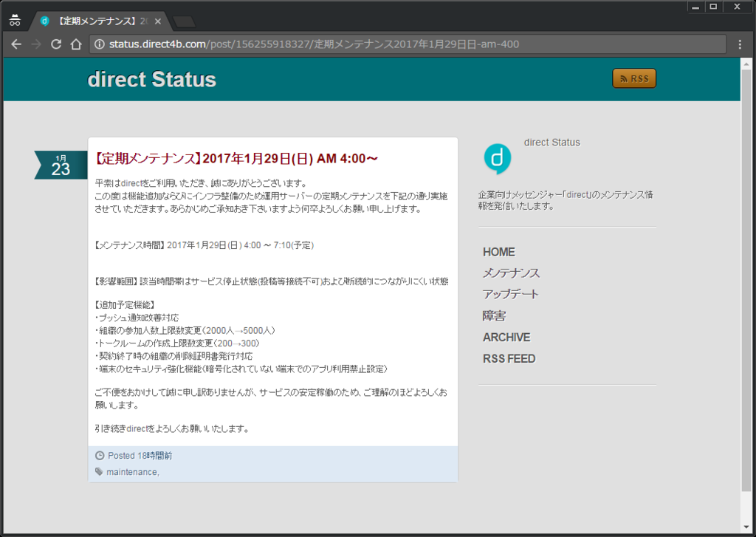The width and height of the screenshot is (756, 537).
Task: Open post title 【定期メンテナンス】2017年1月29日
Action: click(236, 159)
